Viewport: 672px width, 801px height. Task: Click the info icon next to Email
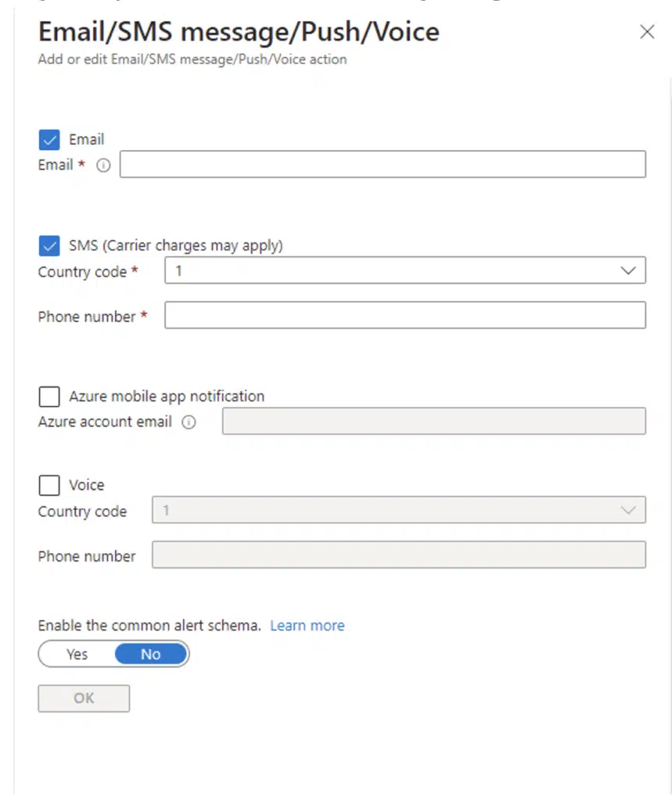(103, 166)
